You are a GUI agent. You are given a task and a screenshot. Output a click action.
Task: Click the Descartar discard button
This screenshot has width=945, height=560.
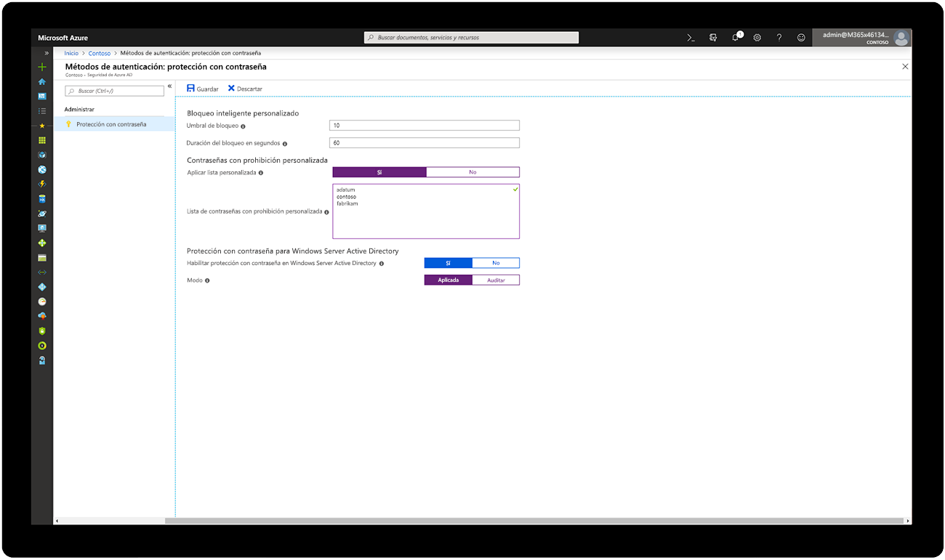point(245,89)
